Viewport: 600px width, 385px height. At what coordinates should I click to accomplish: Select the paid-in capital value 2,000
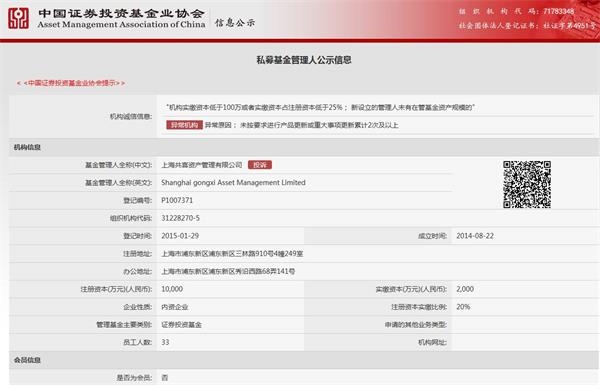465,289
